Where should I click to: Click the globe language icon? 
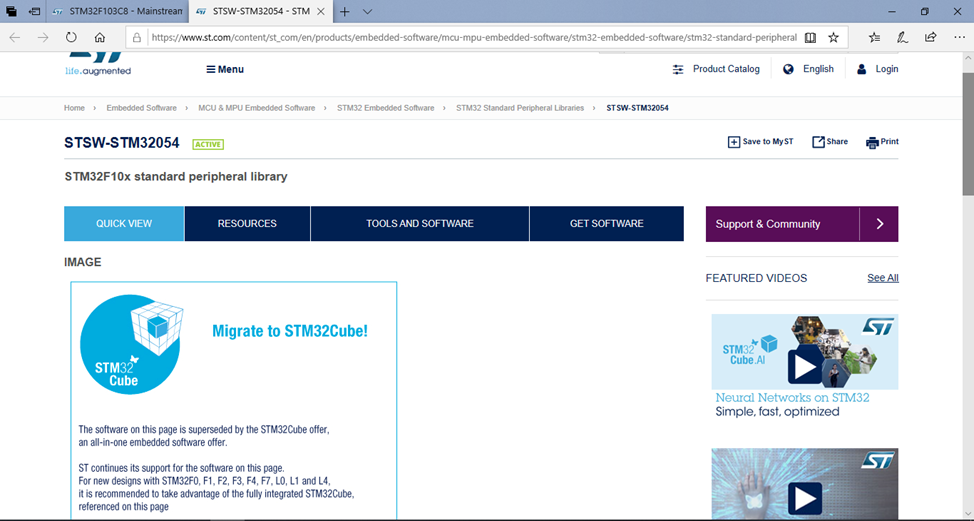788,69
